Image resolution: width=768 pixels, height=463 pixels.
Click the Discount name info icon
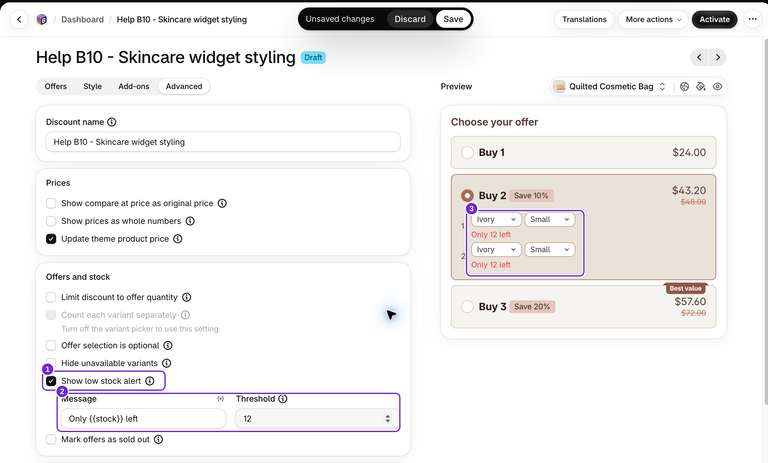(x=112, y=122)
